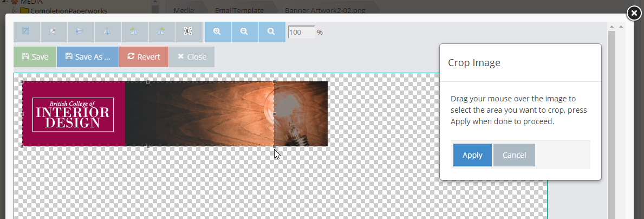
Task: Click the British College logo in banner
Action: [x=73, y=114]
